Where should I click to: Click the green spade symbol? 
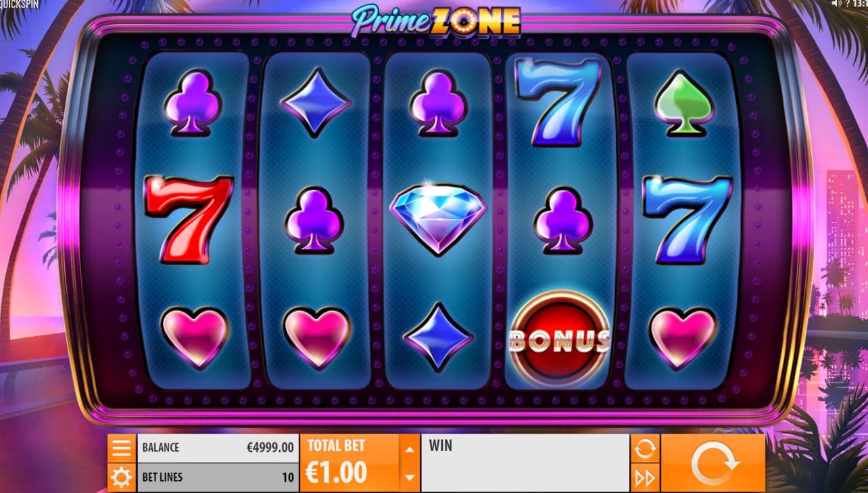(x=683, y=103)
